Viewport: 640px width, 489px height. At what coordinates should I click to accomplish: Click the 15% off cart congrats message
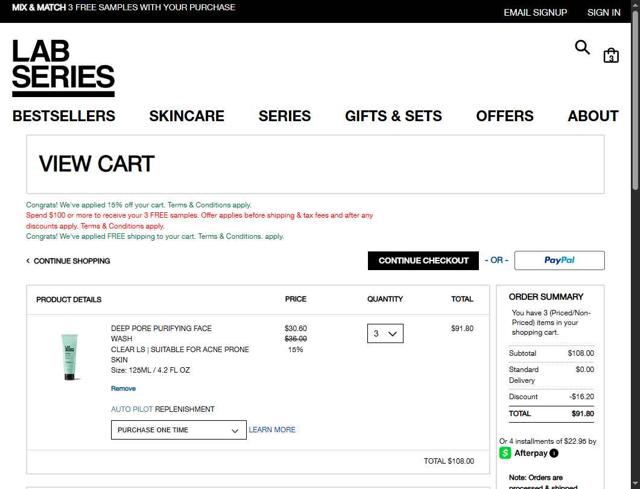coord(139,205)
